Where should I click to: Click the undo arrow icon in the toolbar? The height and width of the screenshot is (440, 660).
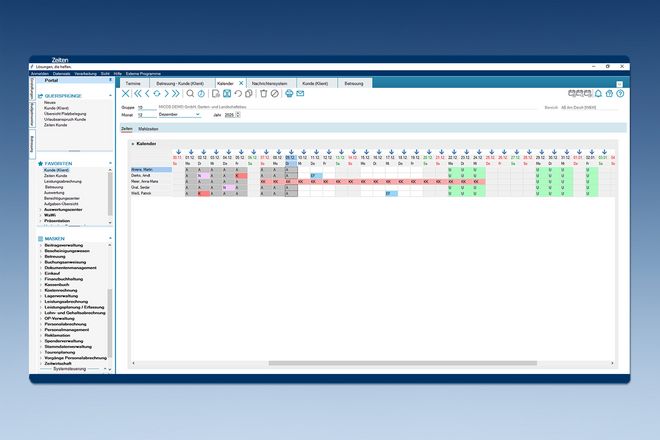pyautogui.click(x=238, y=93)
